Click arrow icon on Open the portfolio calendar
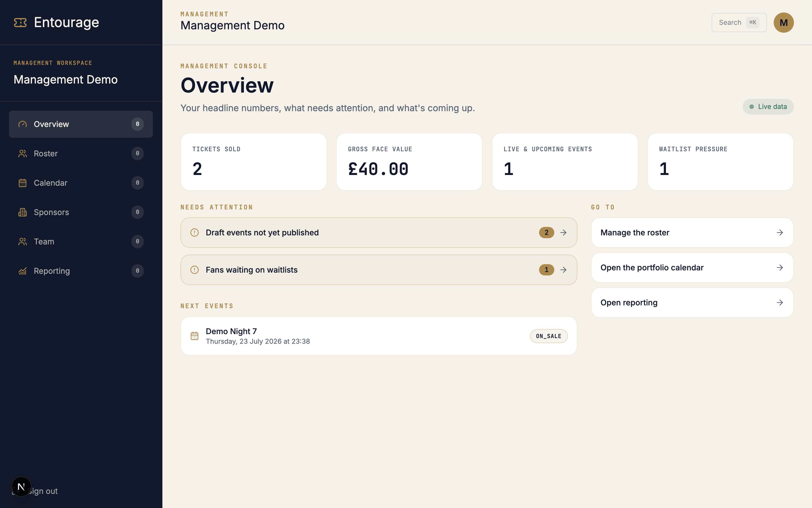 point(780,268)
